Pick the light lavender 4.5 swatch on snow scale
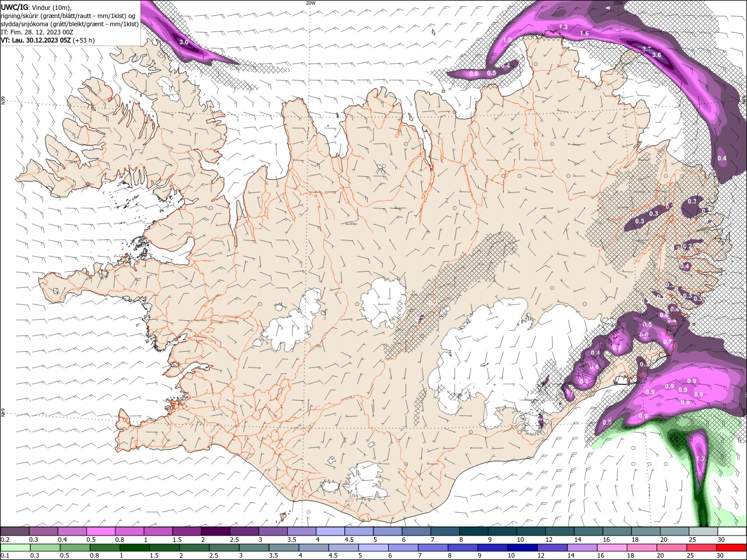The image size is (747, 560). click(359, 531)
